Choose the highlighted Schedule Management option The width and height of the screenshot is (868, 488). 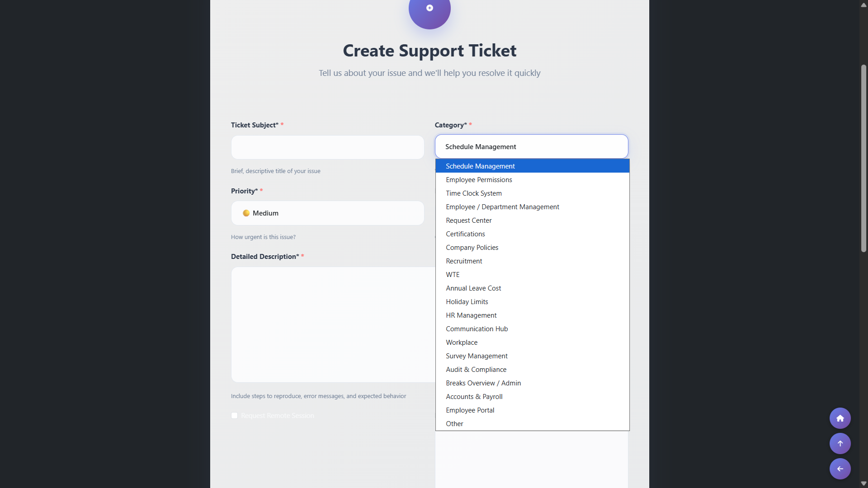point(480,166)
